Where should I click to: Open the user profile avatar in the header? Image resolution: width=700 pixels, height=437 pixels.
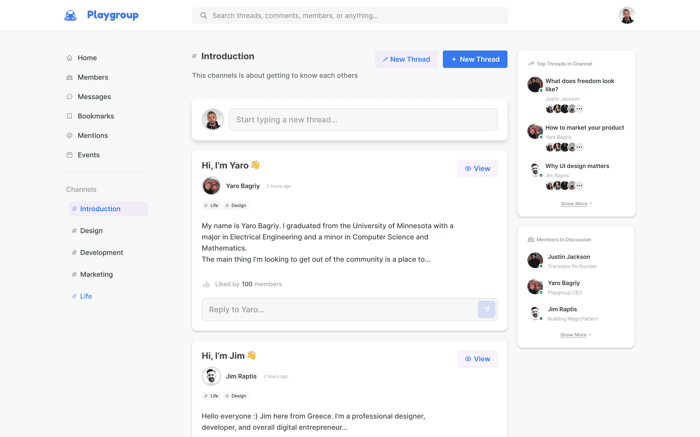pyautogui.click(x=627, y=16)
